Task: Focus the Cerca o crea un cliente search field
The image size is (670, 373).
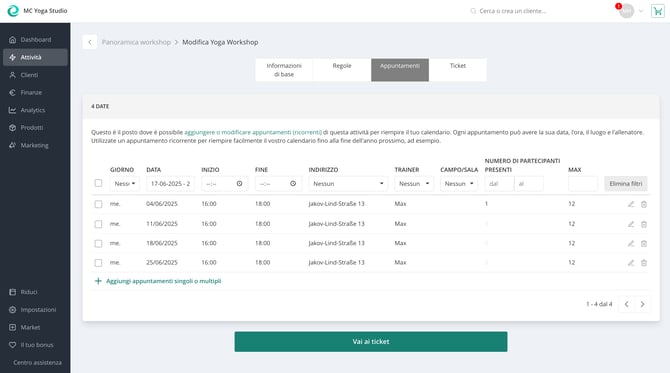Action: point(513,11)
